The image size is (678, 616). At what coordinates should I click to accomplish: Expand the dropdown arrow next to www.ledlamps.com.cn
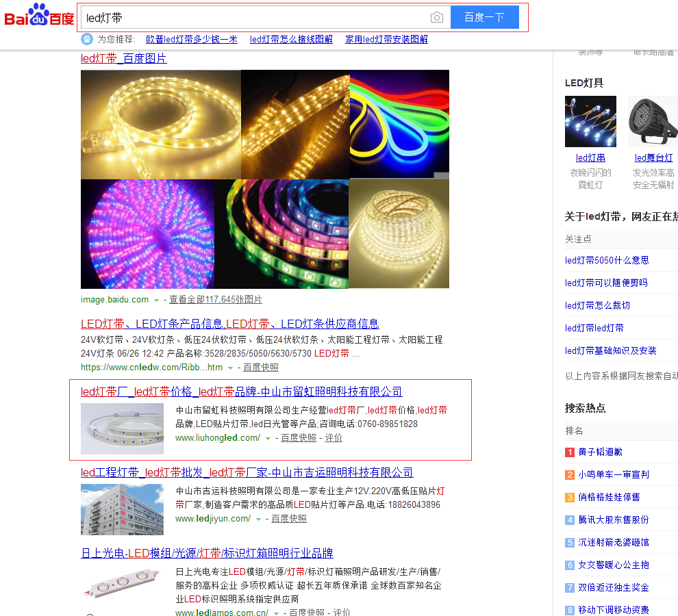pyautogui.click(x=275, y=613)
